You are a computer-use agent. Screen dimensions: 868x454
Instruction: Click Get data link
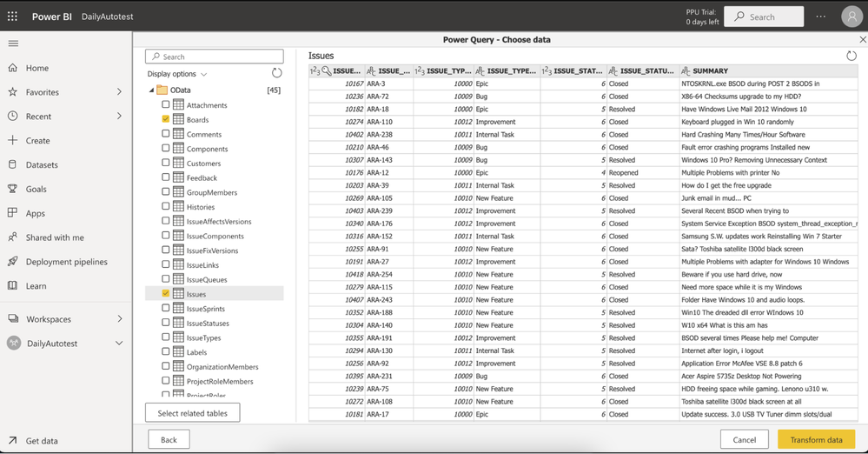pos(42,441)
